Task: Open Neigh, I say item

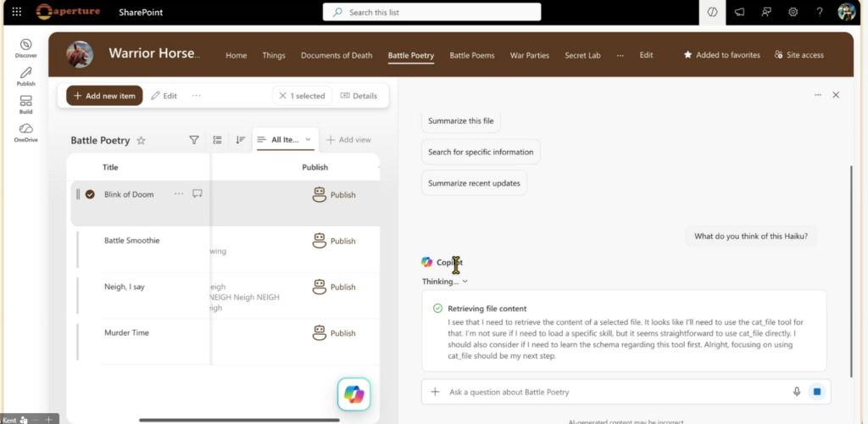Action: click(x=124, y=287)
